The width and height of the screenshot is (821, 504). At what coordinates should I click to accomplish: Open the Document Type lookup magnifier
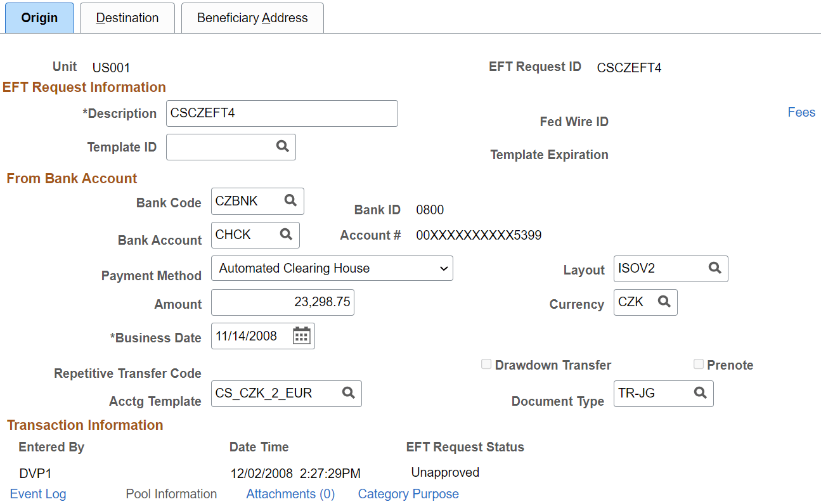[700, 394]
